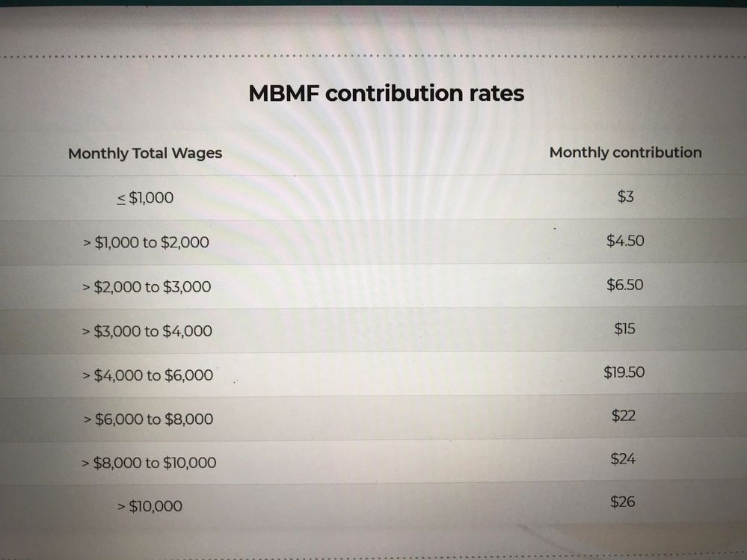This screenshot has height=560, width=747.
Task: Click the dotted divider line above the heading
Action: [x=374, y=56]
